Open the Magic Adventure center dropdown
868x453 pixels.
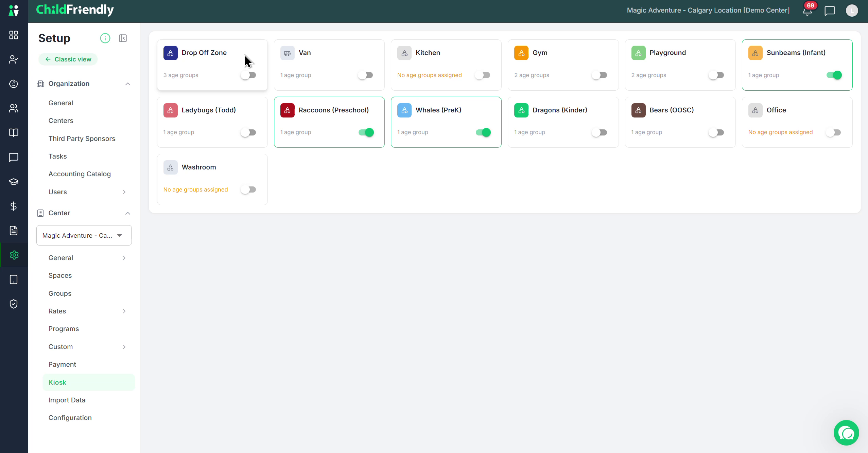point(84,235)
